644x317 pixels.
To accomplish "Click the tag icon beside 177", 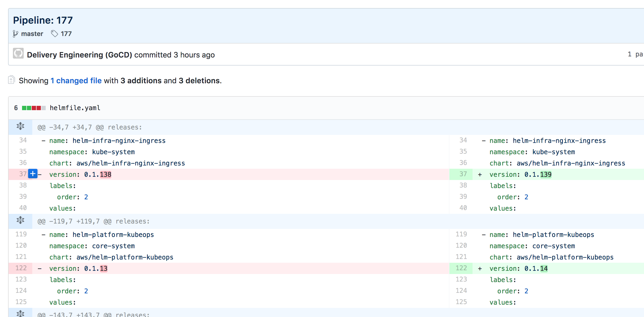I will click(55, 34).
